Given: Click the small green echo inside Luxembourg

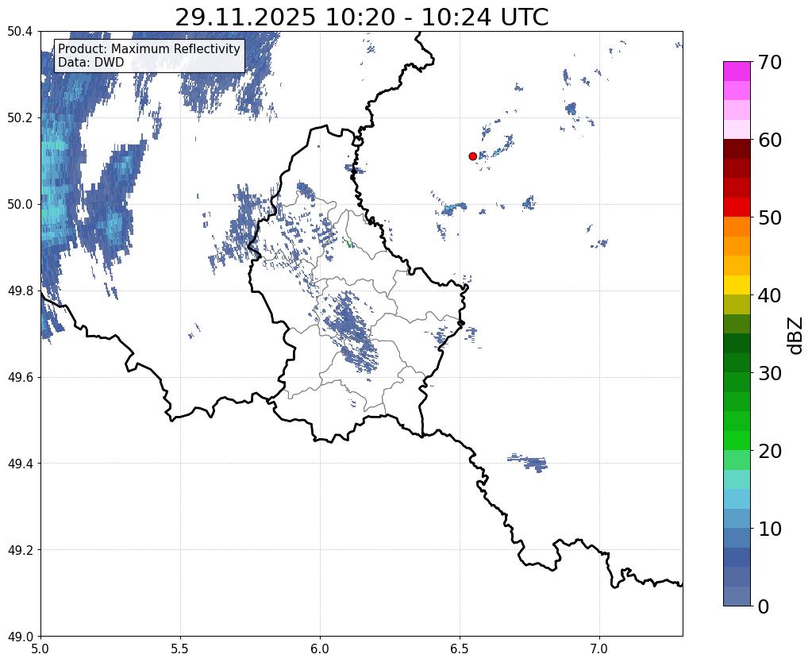Looking at the screenshot, I should [x=349, y=244].
